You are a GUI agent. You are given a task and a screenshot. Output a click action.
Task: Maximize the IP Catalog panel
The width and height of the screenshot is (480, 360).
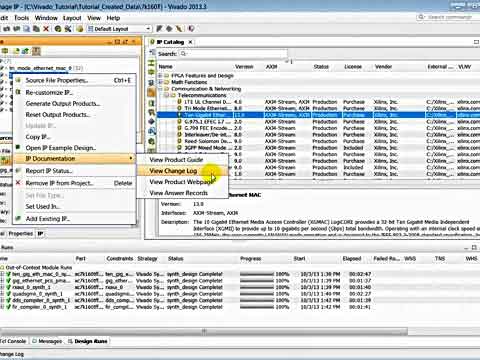[476, 42]
